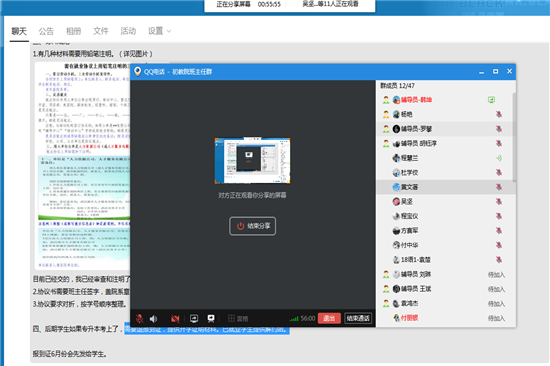550x366 pixels.
Task: Click avatar of 方赛军
Action: click(396, 231)
